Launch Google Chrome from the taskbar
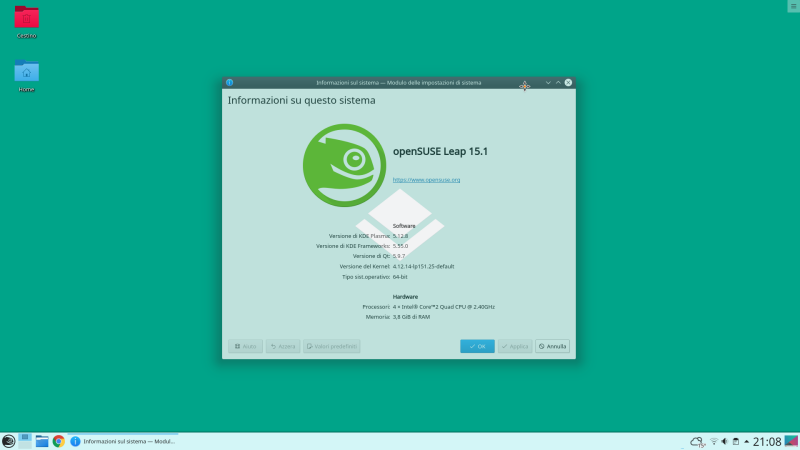This screenshot has height=450, width=800. click(x=59, y=441)
